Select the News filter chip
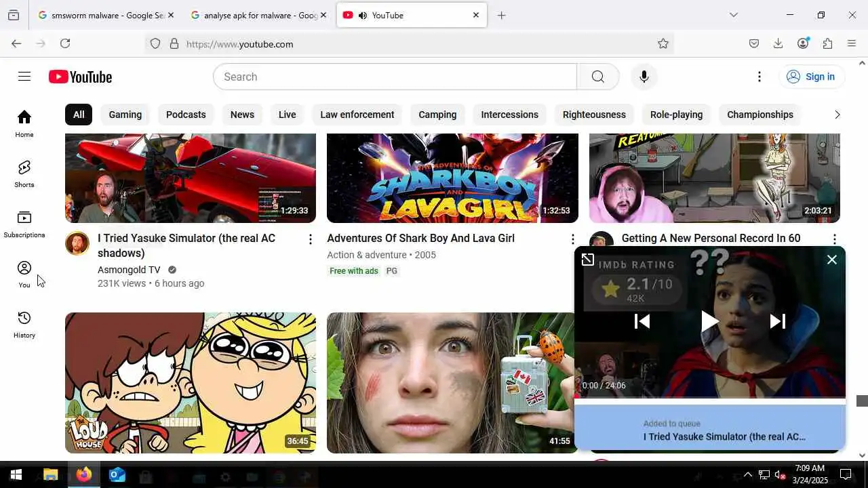Viewport: 868px width, 488px height. click(242, 115)
